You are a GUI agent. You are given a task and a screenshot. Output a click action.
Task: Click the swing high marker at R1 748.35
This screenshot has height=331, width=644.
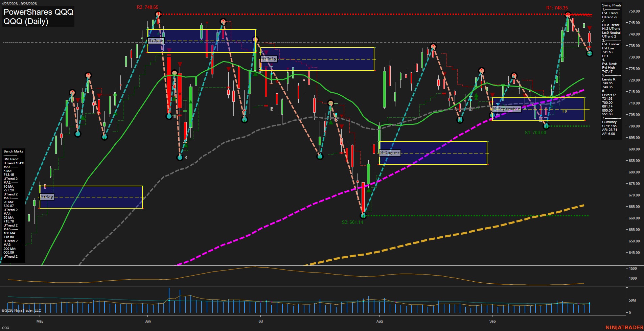point(568,15)
